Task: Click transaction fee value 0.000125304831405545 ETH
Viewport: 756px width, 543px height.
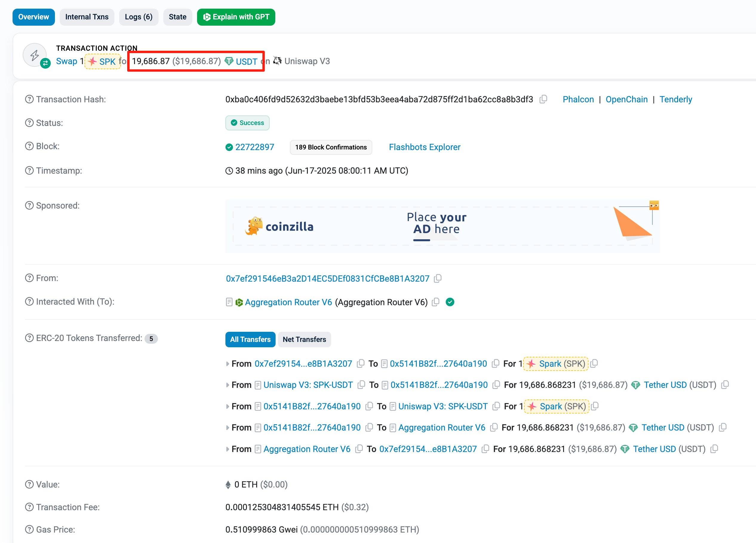Action: point(282,507)
